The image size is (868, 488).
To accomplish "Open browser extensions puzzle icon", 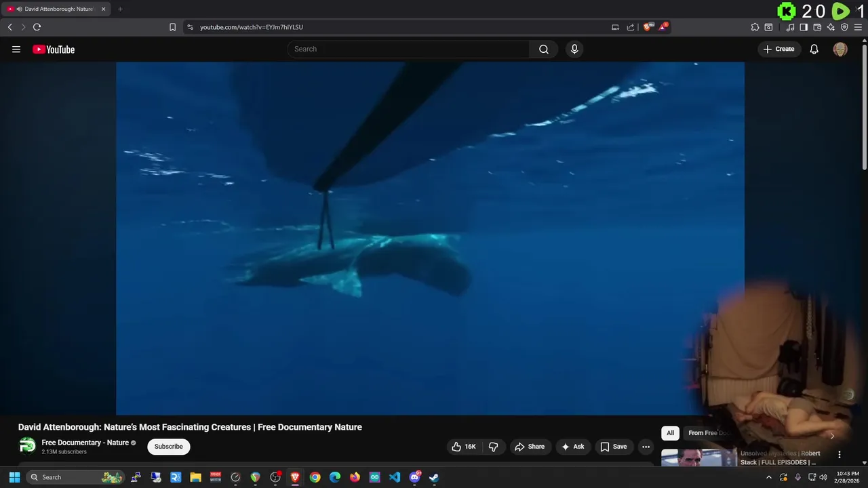I will coord(755,27).
